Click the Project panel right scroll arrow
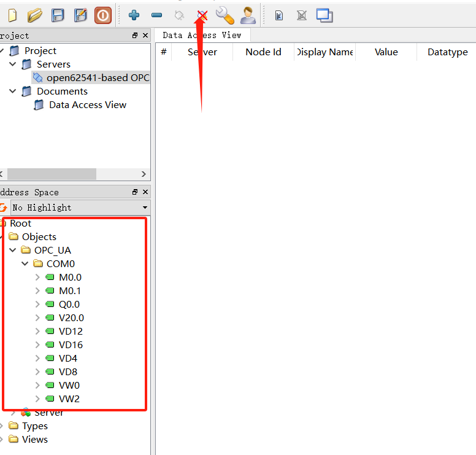 [x=144, y=174]
